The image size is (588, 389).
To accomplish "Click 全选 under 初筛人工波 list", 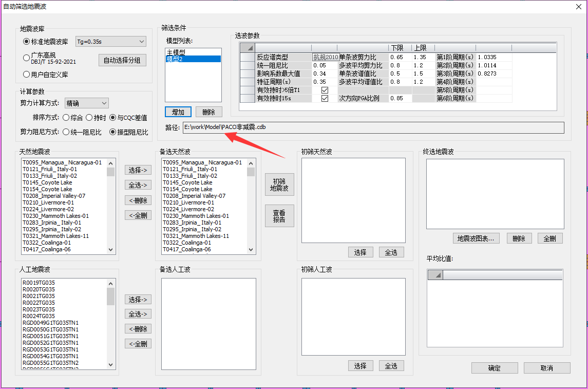I will [x=391, y=366].
